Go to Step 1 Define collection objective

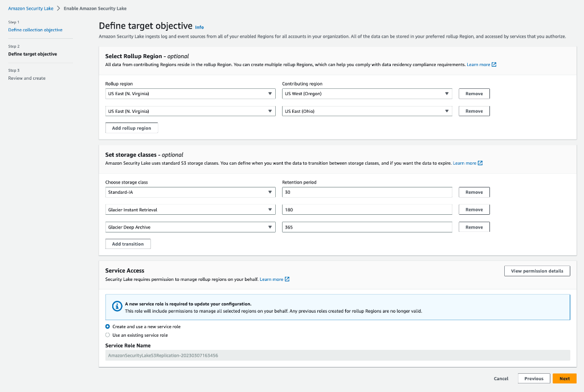pyautogui.click(x=35, y=30)
